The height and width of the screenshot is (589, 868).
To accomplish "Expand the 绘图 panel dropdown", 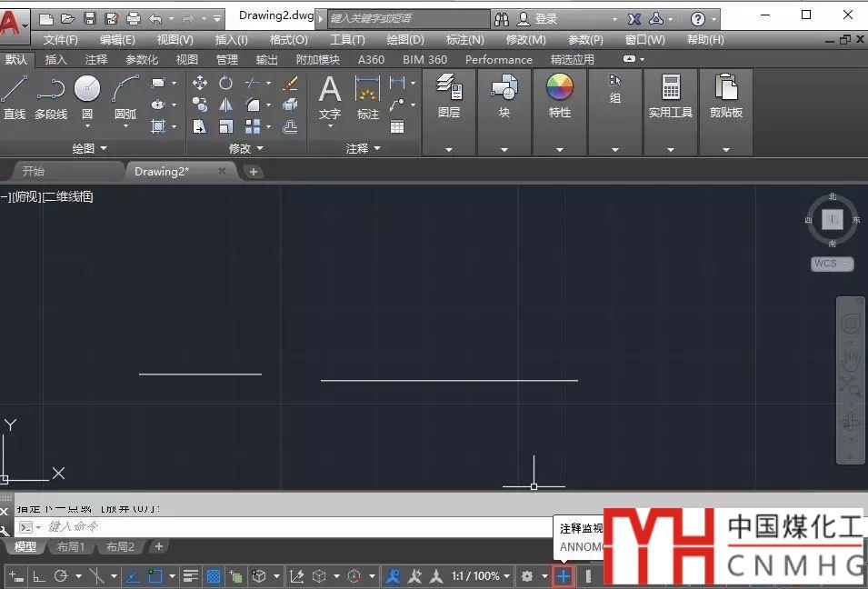I will pos(89,148).
